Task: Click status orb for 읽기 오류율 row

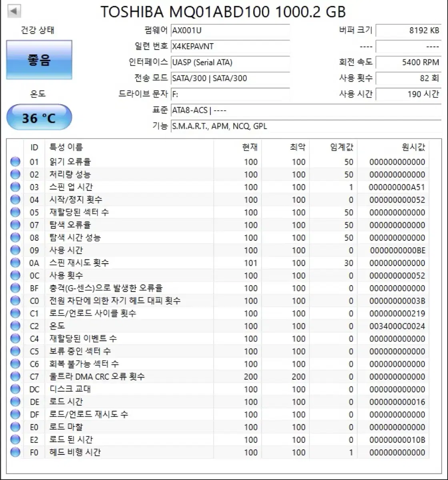Action: point(15,162)
